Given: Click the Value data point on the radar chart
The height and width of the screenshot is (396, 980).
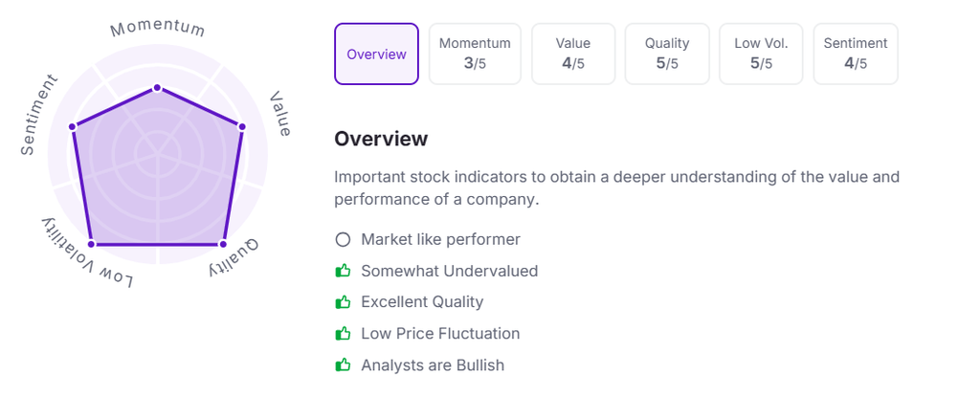Looking at the screenshot, I should coord(241,126).
